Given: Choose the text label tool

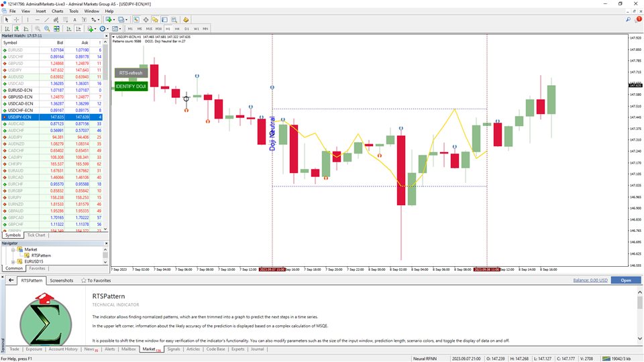Looking at the screenshot, I should click(x=85, y=19).
